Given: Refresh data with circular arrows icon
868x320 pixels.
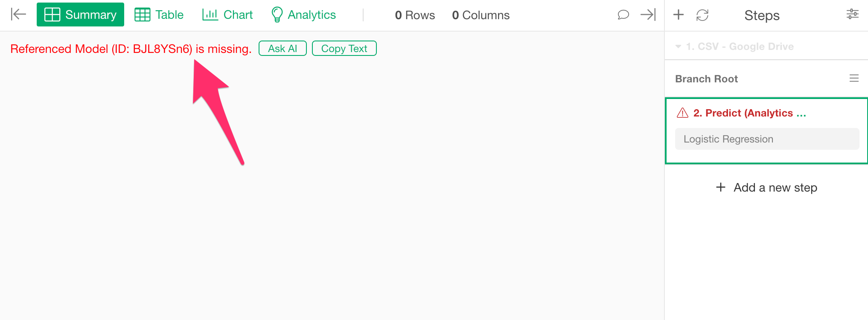Looking at the screenshot, I should [702, 15].
